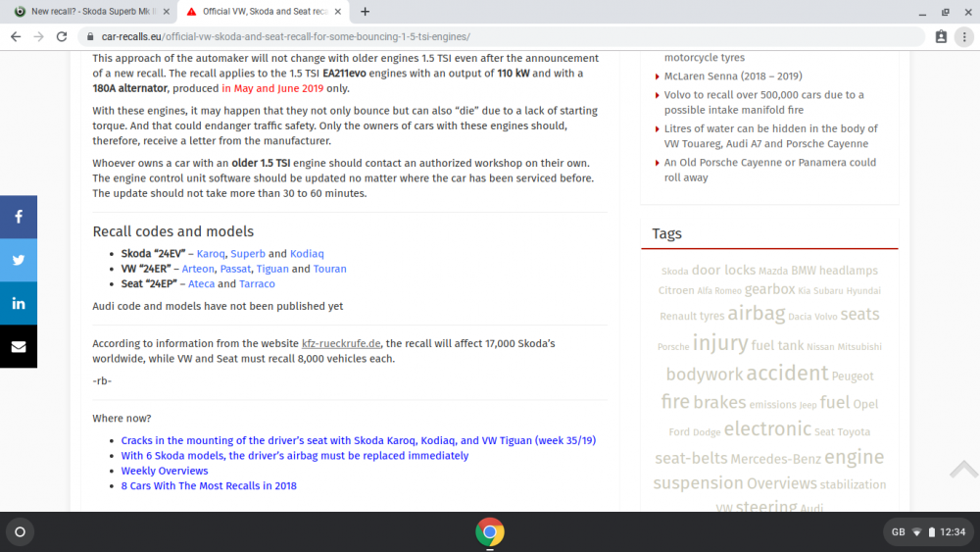The width and height of the screenshot is (980, 552).
Task: Open Weekly Overviews link
Action: click(165, 471)
